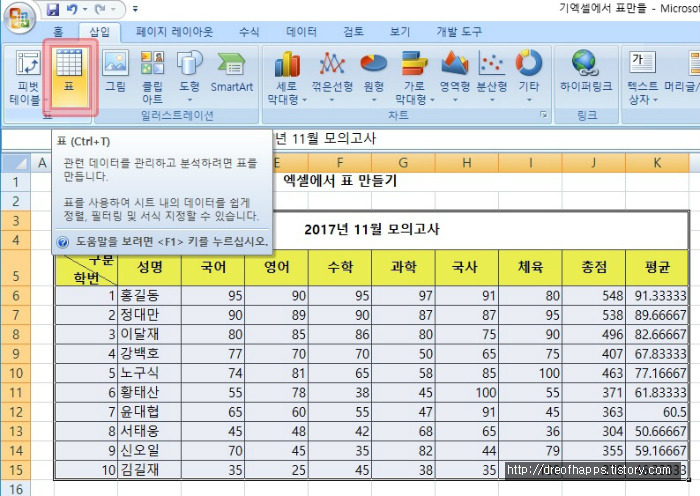Select row 16 header
The width and height of the screenshot is (700, 496).
[x=16, y=488]
